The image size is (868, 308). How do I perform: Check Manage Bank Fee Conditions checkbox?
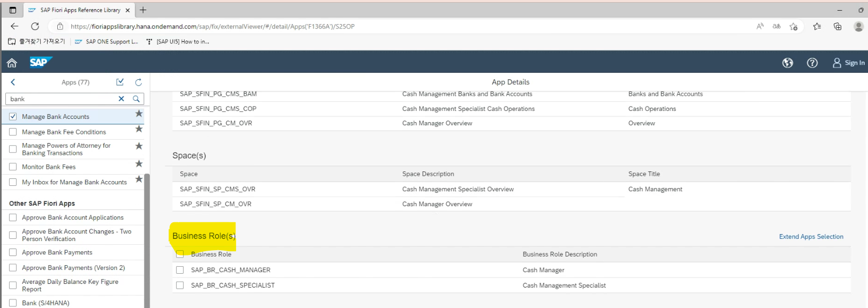coord(13,132)
